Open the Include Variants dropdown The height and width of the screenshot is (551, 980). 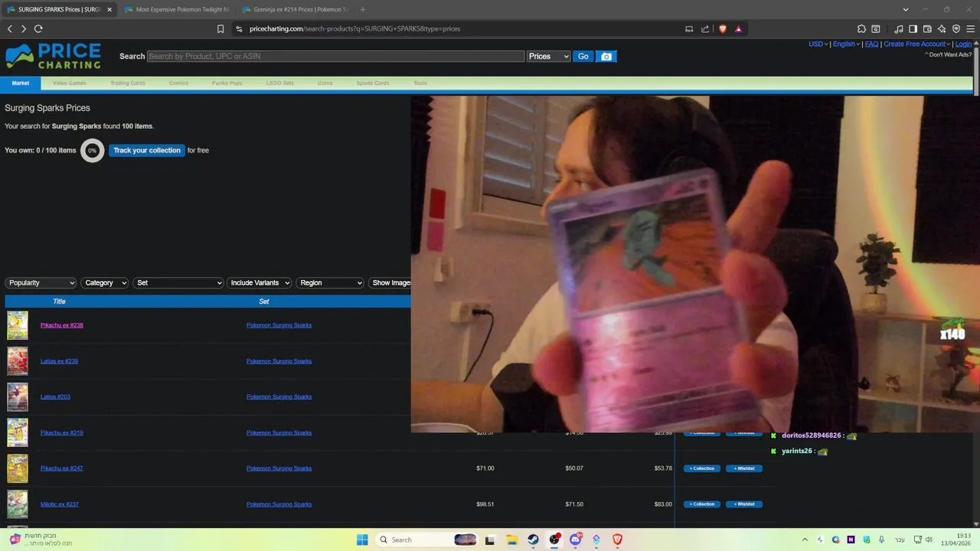(x=260, y=282)
